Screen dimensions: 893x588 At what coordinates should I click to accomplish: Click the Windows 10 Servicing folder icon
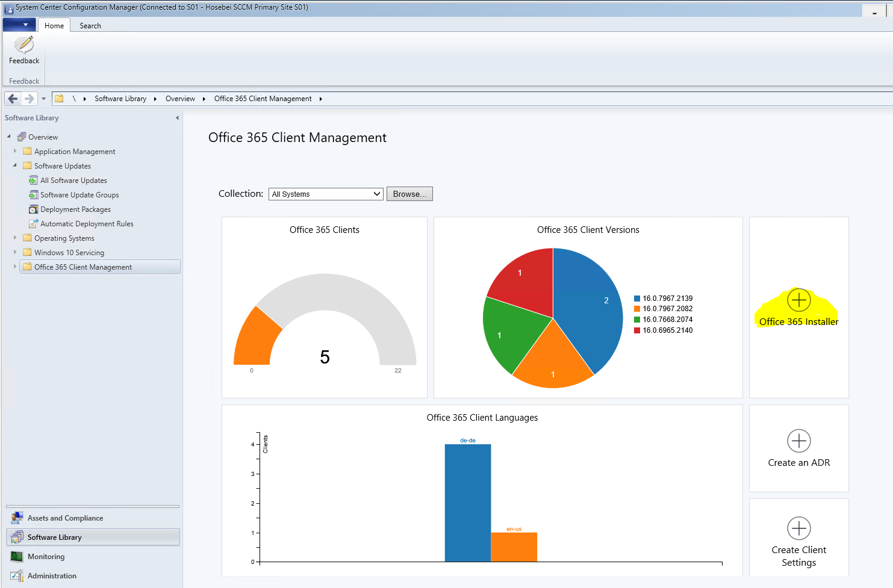pos(27,252)
